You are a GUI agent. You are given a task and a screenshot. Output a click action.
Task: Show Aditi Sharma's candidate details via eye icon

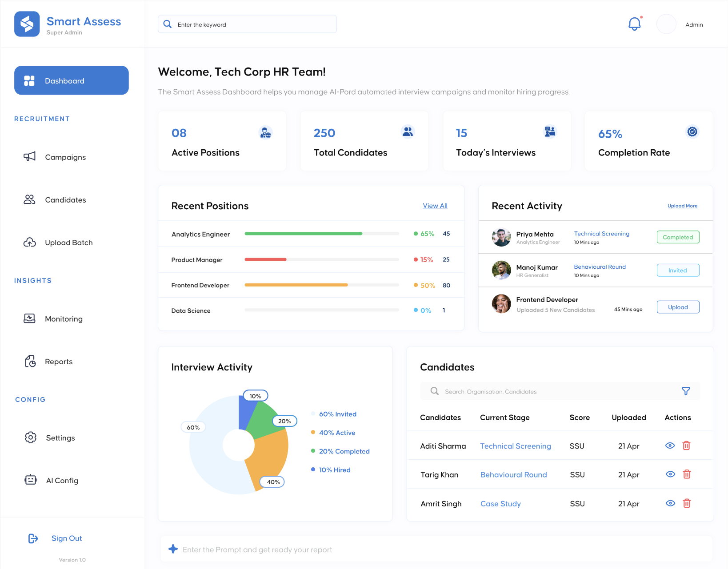pyautogui.click(x=670, y=446)
